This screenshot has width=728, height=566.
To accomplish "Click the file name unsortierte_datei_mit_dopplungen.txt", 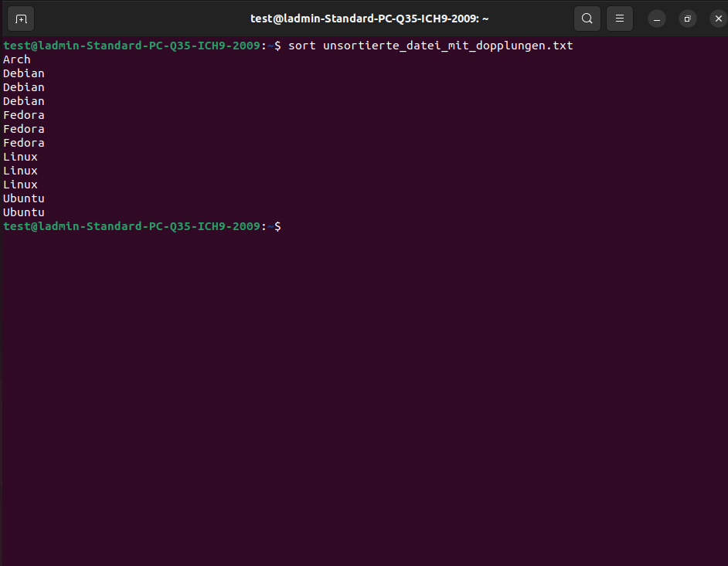I will pyautogui.click(x=448, y=46).
